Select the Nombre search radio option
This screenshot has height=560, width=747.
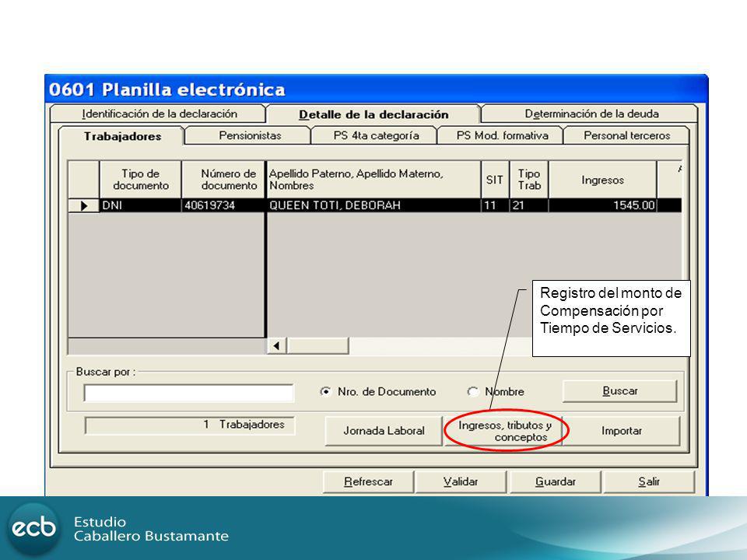472,391
